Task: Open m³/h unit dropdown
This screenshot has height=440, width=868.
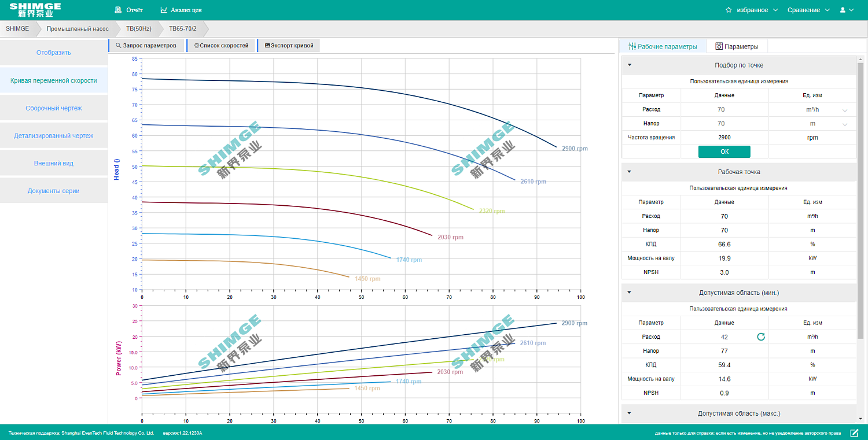Action: tap(812, 109)
